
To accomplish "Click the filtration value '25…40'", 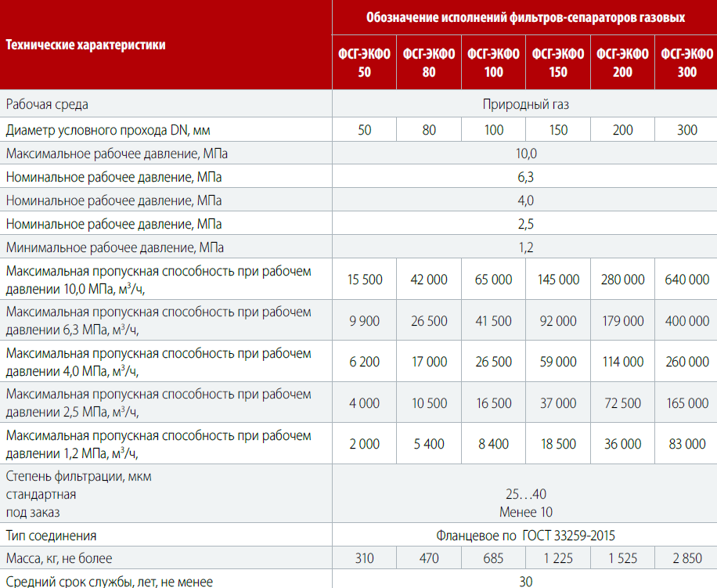I will tap(526, 494).
